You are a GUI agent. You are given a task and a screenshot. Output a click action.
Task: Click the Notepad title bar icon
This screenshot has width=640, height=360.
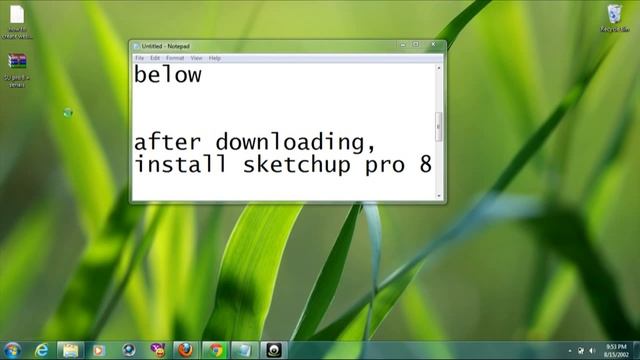[x=137, y=46]
